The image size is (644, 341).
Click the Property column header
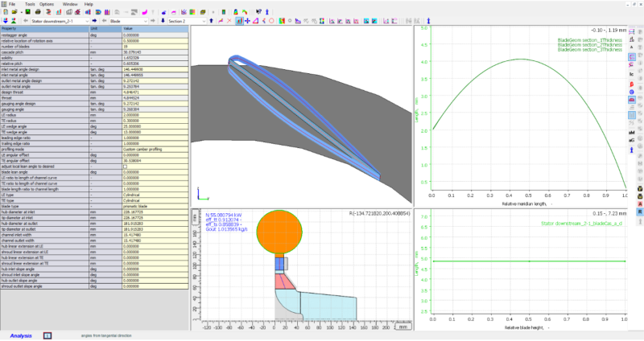coord(45,29)
